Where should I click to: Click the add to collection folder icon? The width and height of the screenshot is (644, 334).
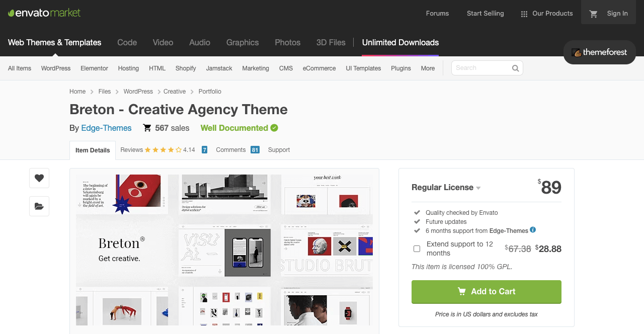click(x=39, y=206)
